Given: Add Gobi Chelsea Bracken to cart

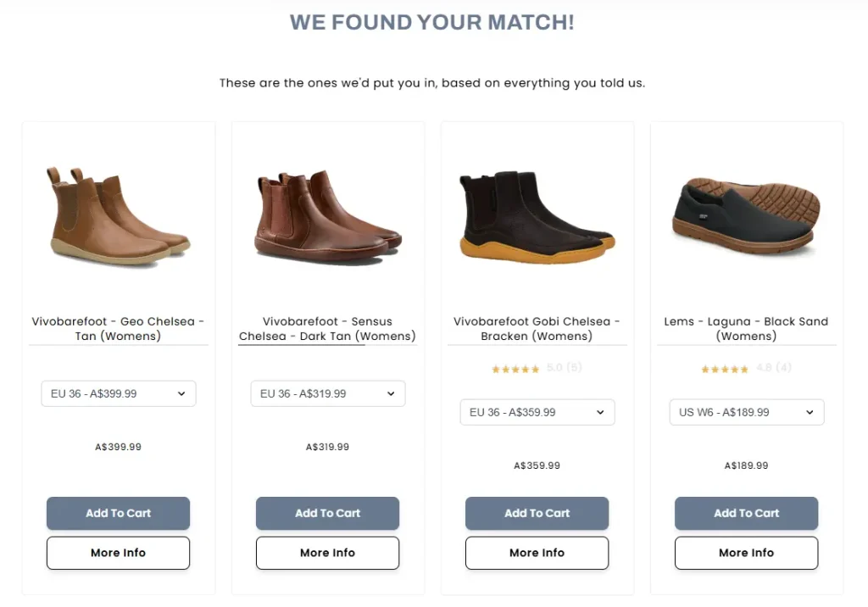Looking at the screenshot, I should click(537, 514).
